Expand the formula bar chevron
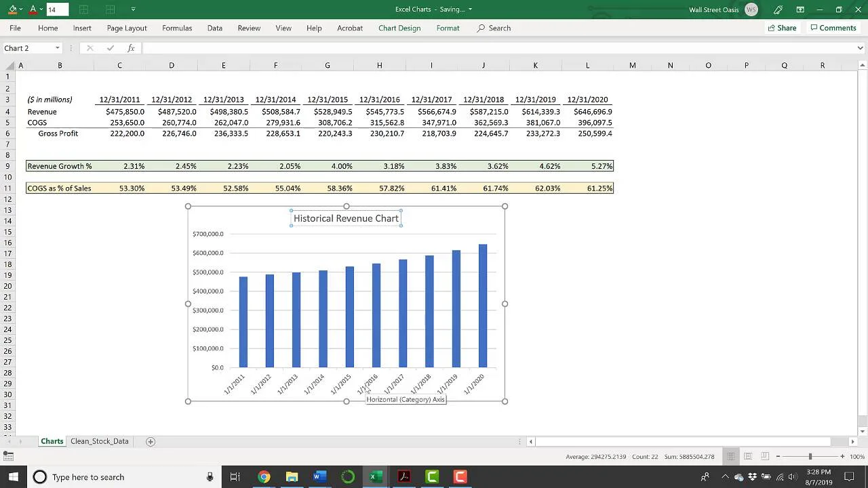 pyautogui.click(x=860, y=48)
